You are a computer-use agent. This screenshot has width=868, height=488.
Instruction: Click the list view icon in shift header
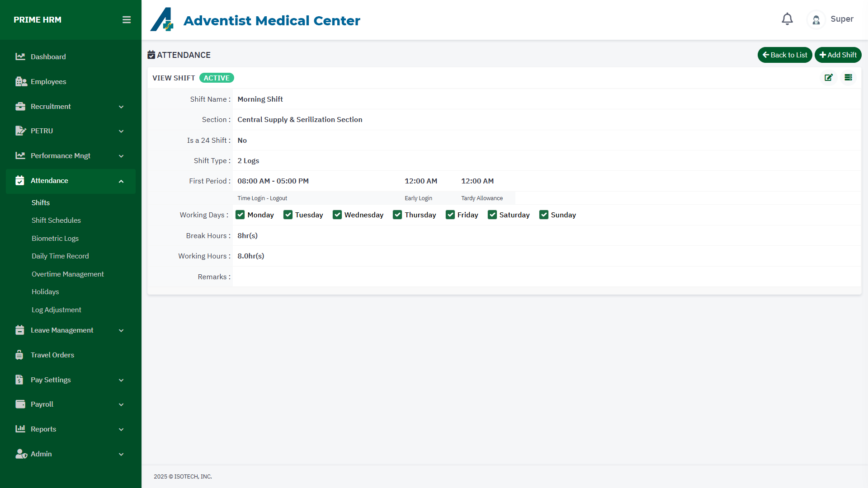848,78
